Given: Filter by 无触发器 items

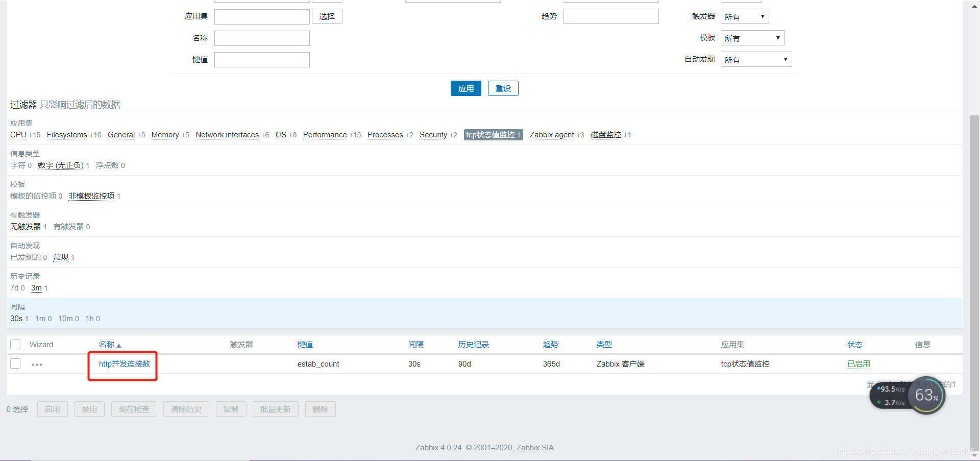Looking at the screenshot, I should coord(26,227).
